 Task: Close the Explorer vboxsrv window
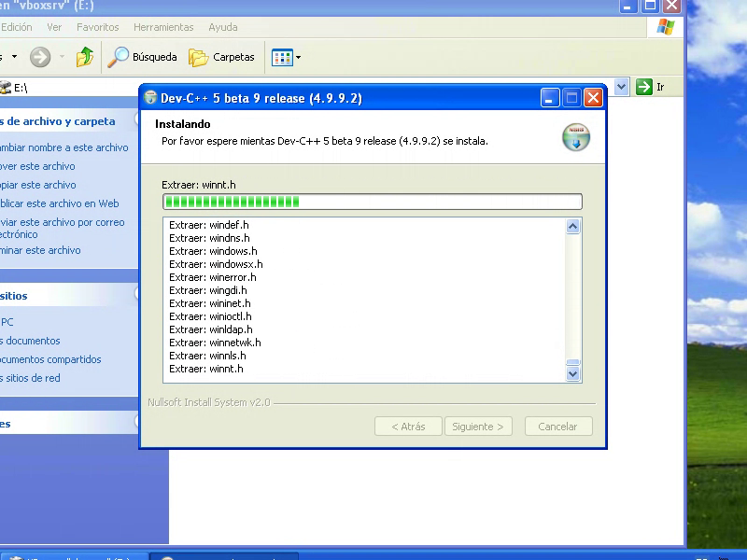click(x=671, y=6)
